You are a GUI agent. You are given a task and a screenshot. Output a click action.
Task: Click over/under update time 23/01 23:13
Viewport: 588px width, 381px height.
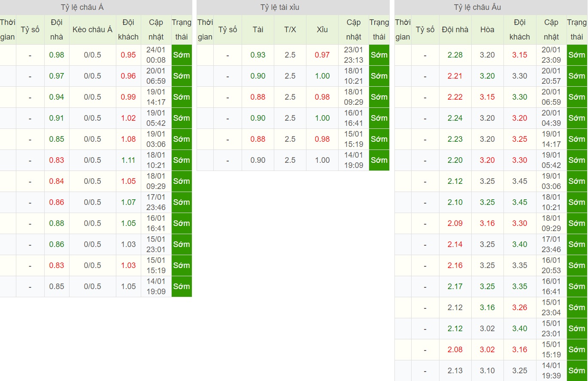click(x=354, y=55)
